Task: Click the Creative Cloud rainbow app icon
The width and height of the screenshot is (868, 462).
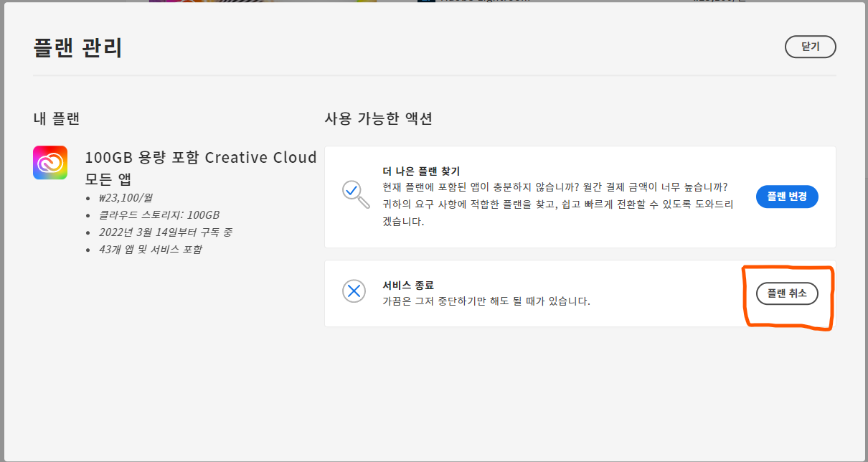Action: pyautogui.click(x=50, y=163)
